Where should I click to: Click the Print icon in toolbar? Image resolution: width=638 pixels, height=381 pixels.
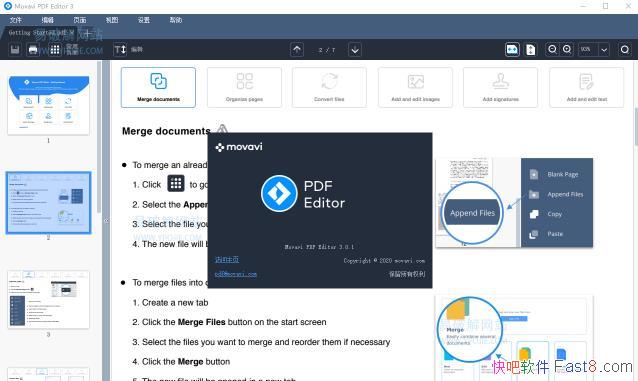(33, 50)
